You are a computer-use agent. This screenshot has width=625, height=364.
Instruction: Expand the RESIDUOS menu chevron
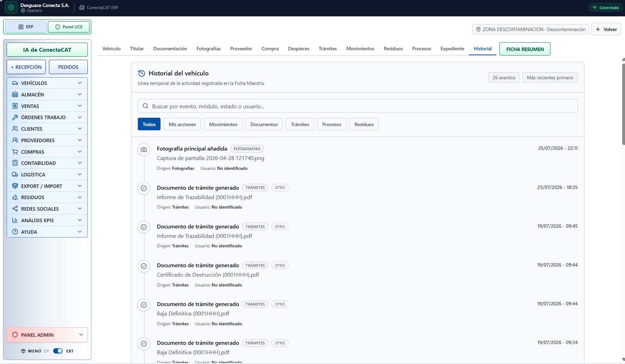tap(80, 197)
